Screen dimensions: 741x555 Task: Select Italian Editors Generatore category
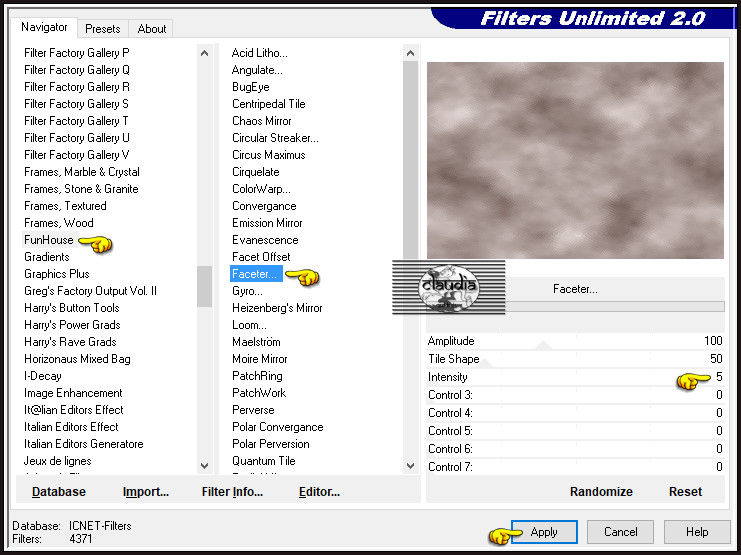coord(84,444)
